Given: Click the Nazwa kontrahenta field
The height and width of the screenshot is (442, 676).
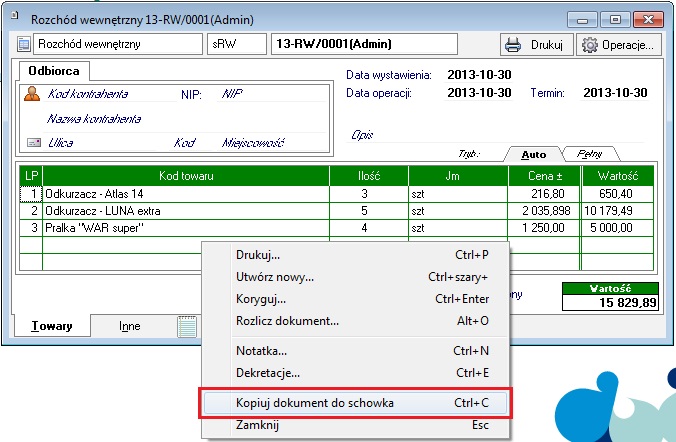Looking at the screenshot, I should click(x=185, y=119).
